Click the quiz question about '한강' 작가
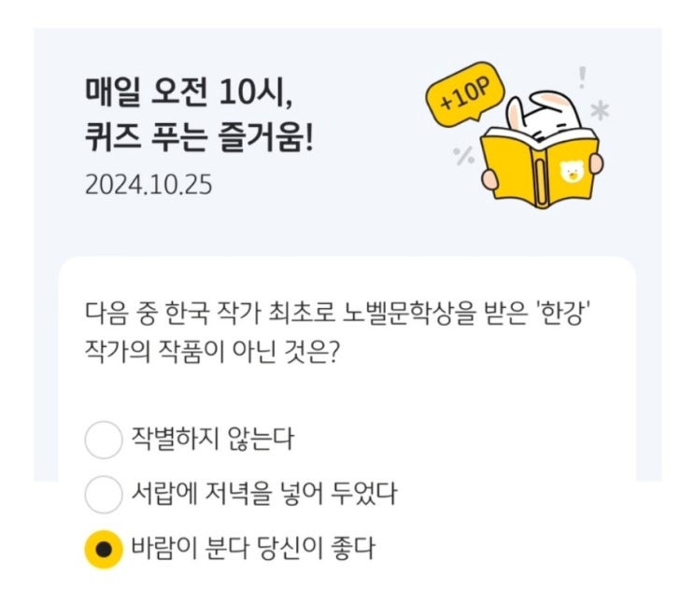This screenshot has height=616, width=694. [338, 333]
